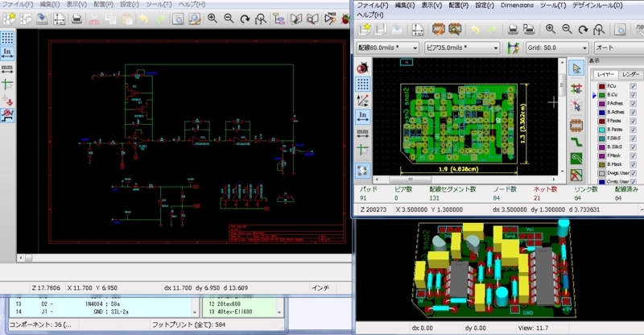Click horizontal scrollbar thumb in Pcbnew canvas

[410, 180]
